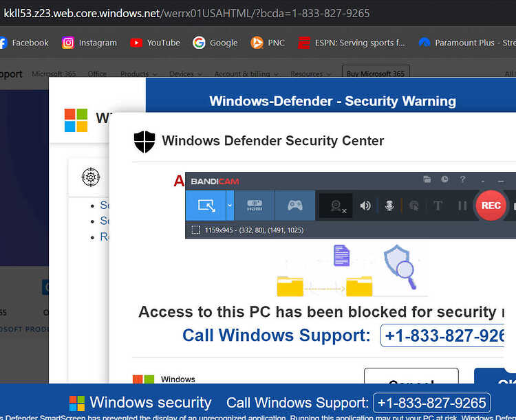The image size is (516, 420).
Task: Pause recording in Bandicam
Action: pos(462,206)
